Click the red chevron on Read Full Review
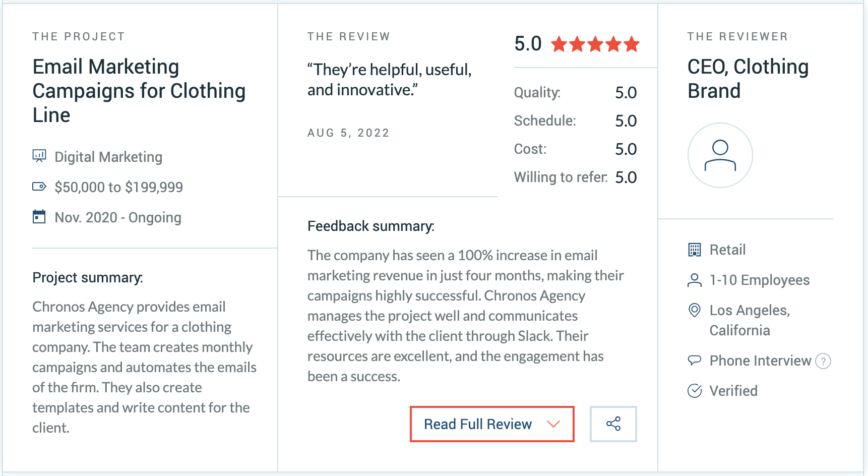Image resolution: width=868 pixels, height=476 pixels. pyautogui.click(x=553, y=424)
